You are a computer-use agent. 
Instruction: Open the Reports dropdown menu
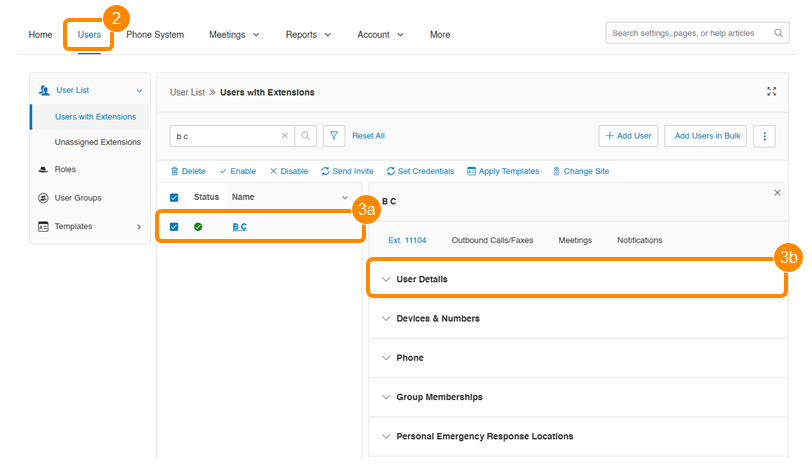pos(307,34)
